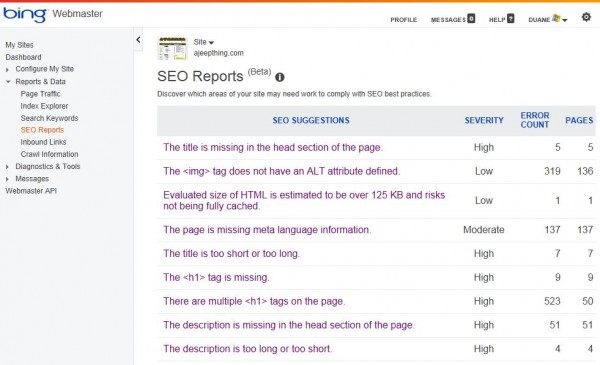Open Index Explorer
Screen dimensions: 600x365
[x=44, y=106]
